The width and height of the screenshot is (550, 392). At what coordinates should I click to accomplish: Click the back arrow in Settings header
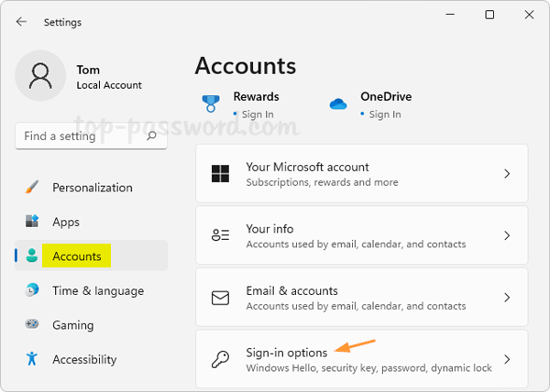click(21, 21)
